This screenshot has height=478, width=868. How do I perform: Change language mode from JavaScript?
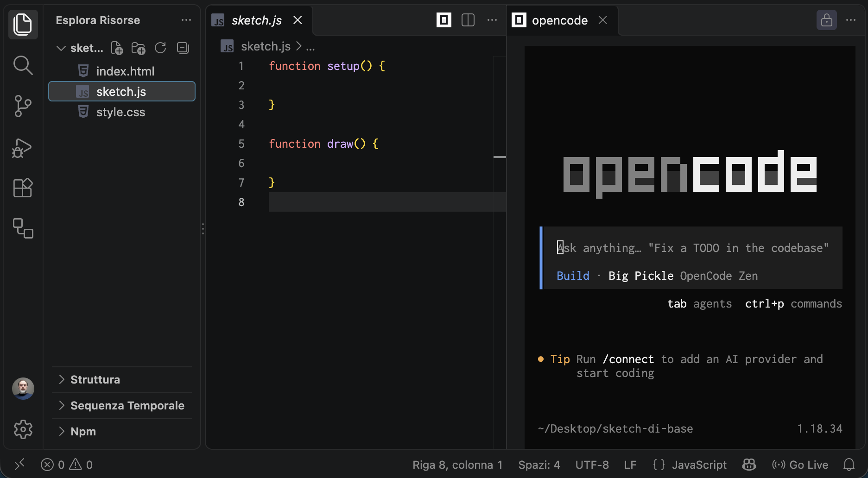699,465
